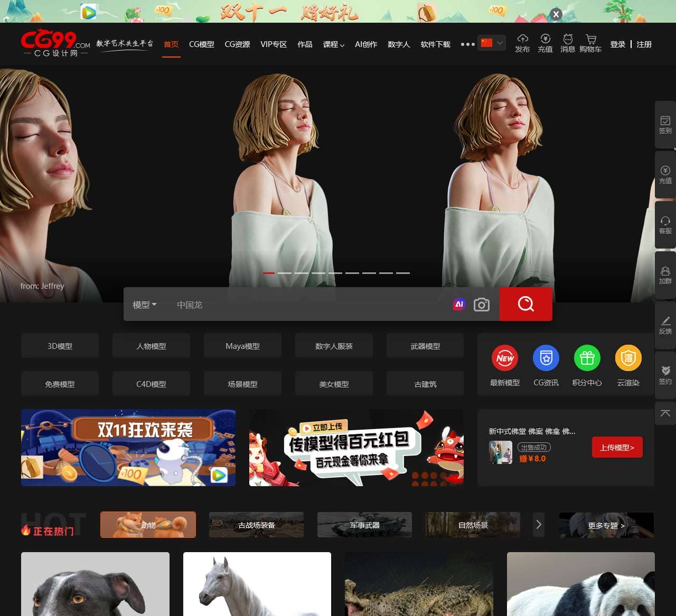The width and height of the screenshot is (676, 616).
Task: Open the China flag language dropdown
Action: click(x=492, y=43)
